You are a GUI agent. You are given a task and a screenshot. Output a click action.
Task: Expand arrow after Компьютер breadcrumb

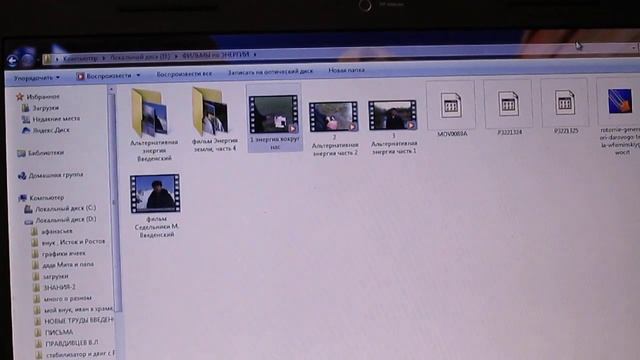(x=104, y=58)
